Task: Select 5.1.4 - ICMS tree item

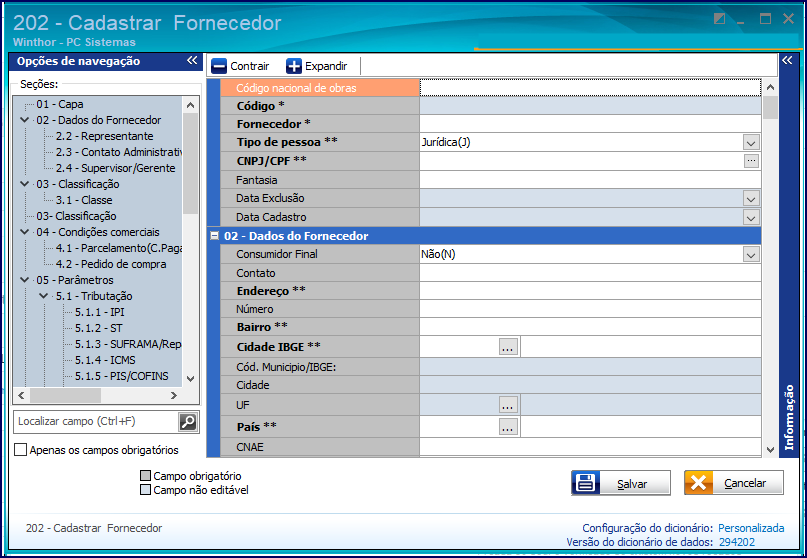Action: coord(105,359)
